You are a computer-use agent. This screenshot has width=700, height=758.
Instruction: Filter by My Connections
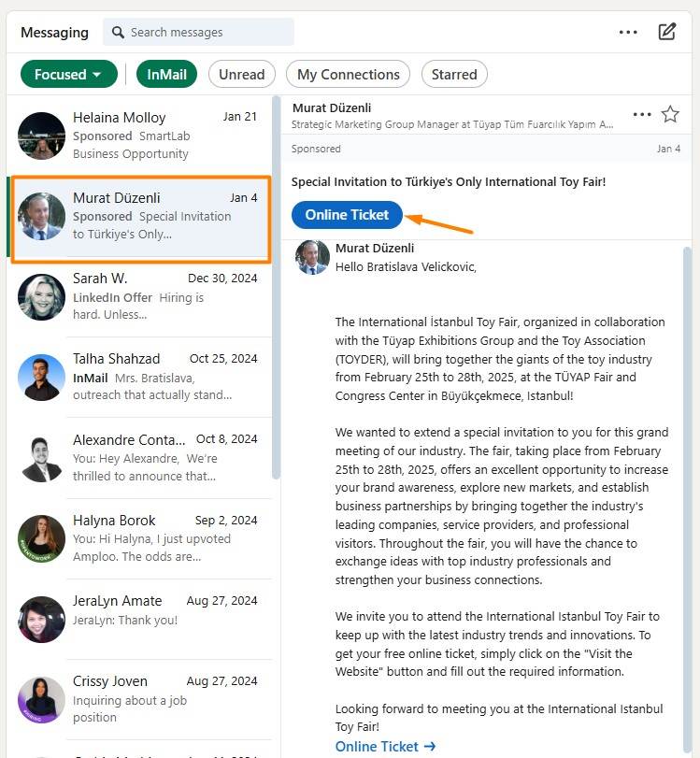tap(348, 74)
